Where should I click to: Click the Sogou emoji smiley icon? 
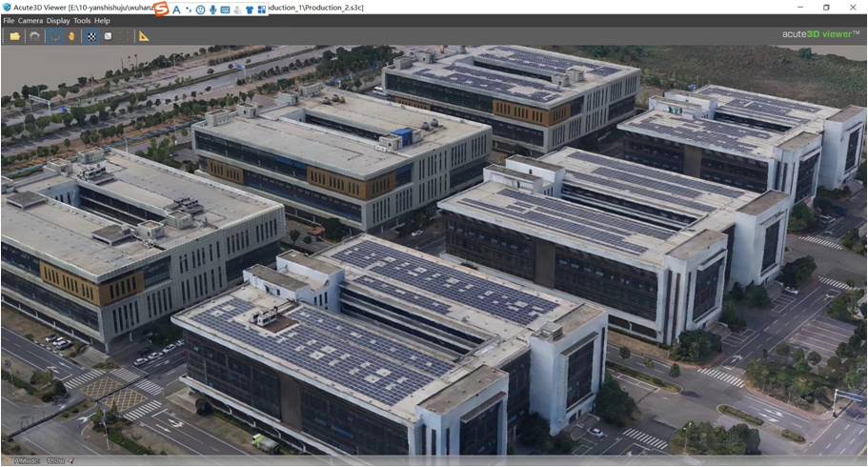pos(200,9)
